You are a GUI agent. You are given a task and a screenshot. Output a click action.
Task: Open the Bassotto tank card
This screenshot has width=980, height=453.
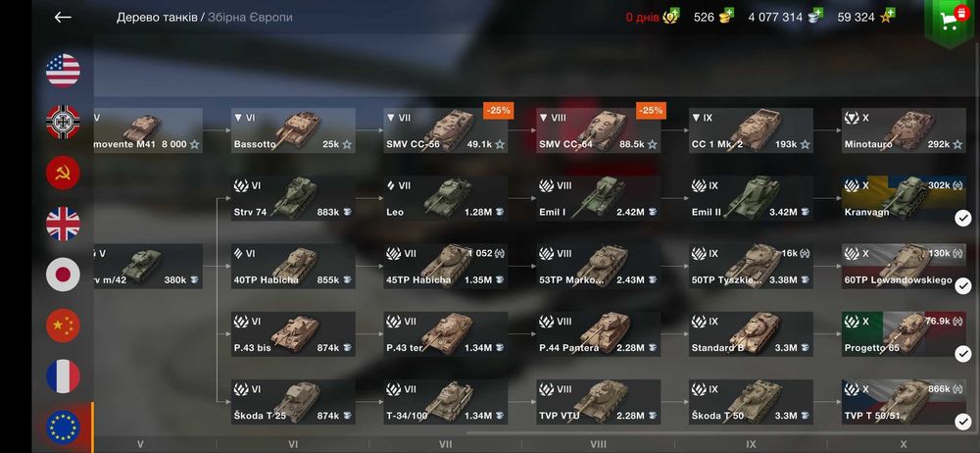coord(293,130)
